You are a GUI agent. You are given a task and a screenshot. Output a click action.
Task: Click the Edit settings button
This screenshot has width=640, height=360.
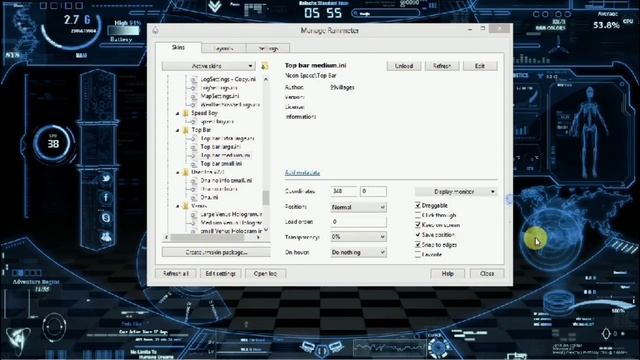pos(220,273)
